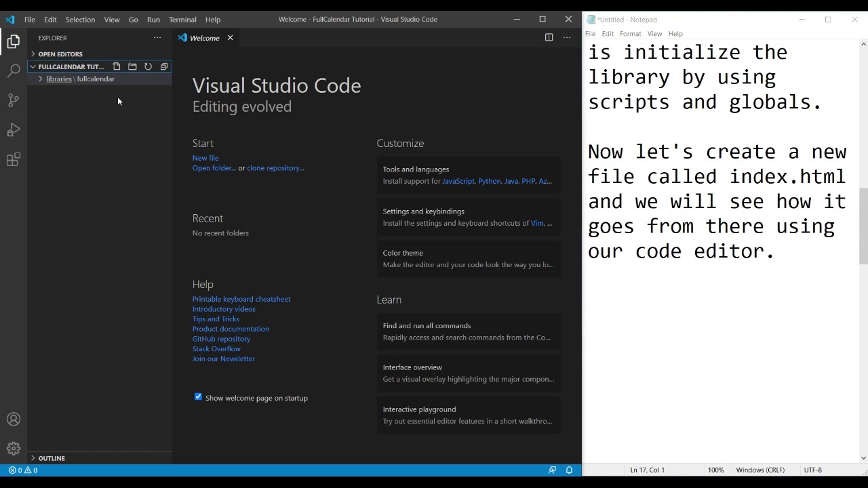Select the Welcome editor tab
Viewport: 868px width, 488px height.
click(x=204, y=38)
